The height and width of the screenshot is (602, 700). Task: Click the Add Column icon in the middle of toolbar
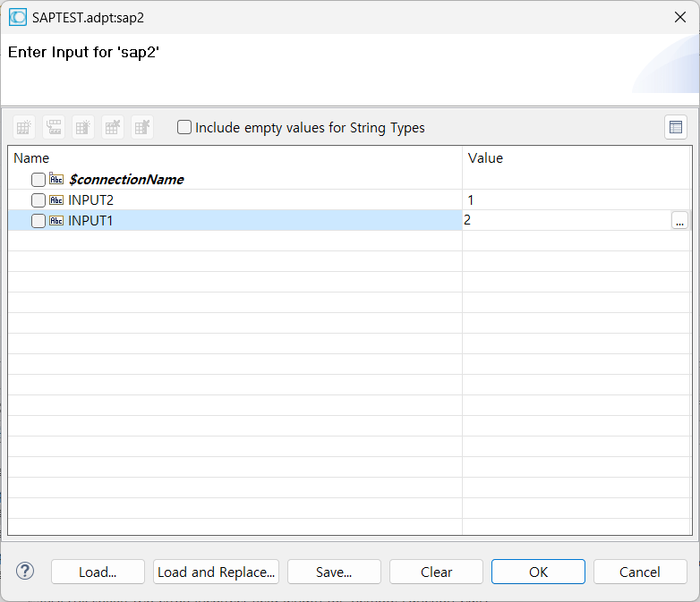tap(83, 127)
